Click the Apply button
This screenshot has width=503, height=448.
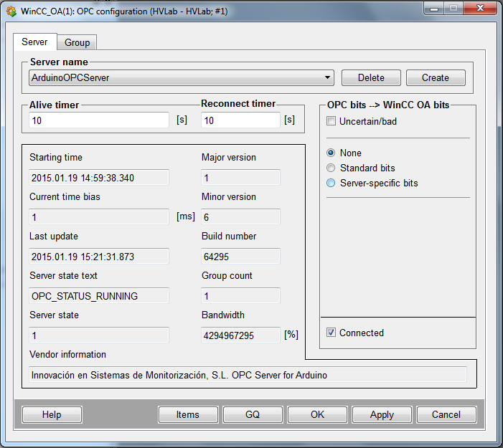[x=382, y=415]
